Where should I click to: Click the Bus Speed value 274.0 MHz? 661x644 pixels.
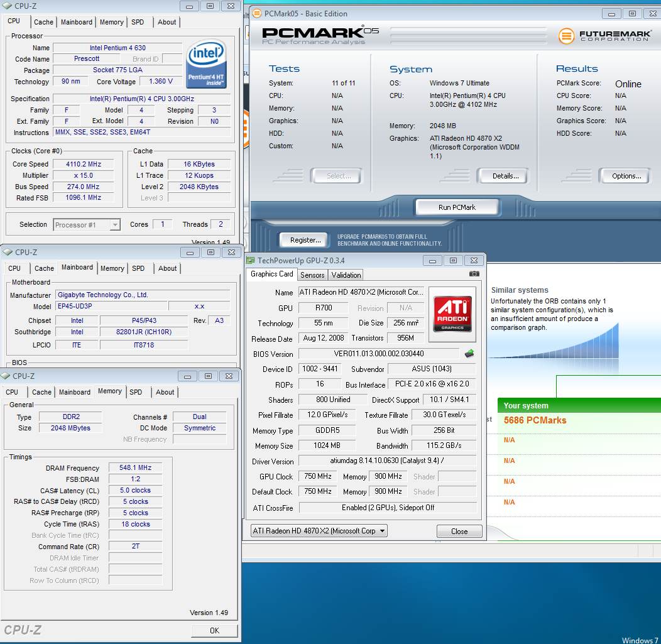(x=84, y=187)
